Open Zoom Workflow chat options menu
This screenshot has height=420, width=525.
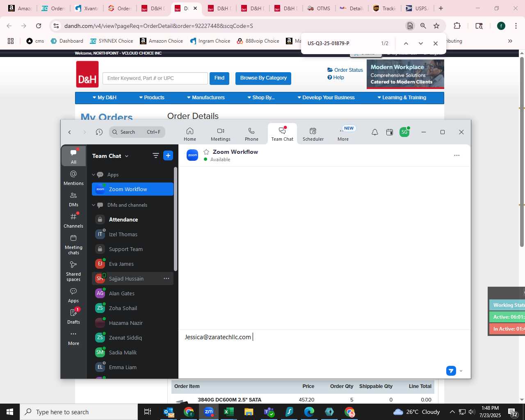pyautogui.click(x=457, y=155)
